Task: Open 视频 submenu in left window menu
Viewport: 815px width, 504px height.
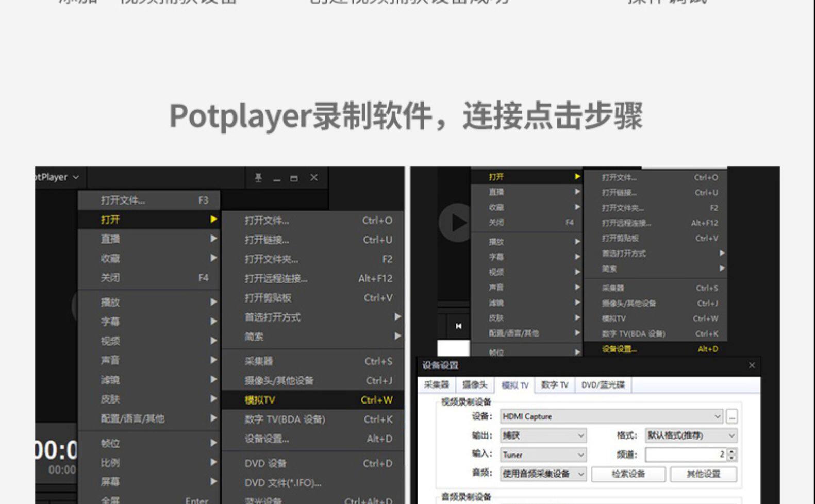Action: point(149,341)
